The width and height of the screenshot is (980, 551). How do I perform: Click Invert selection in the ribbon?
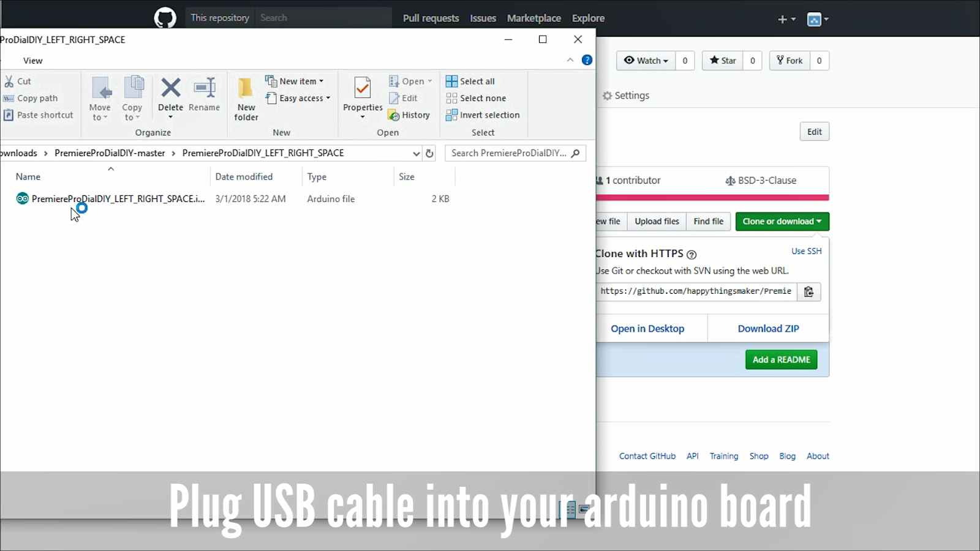coord(483,115)
